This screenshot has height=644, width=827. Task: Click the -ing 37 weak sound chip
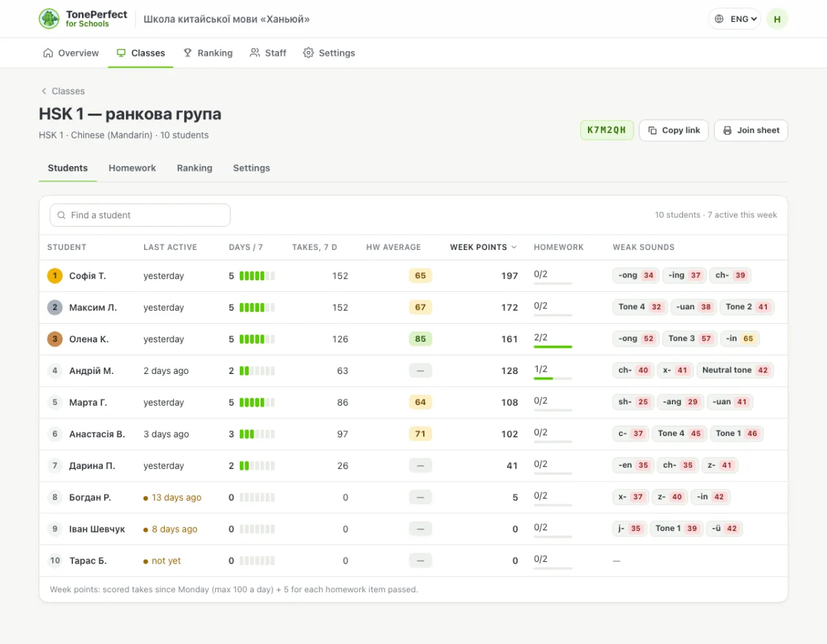685,276
